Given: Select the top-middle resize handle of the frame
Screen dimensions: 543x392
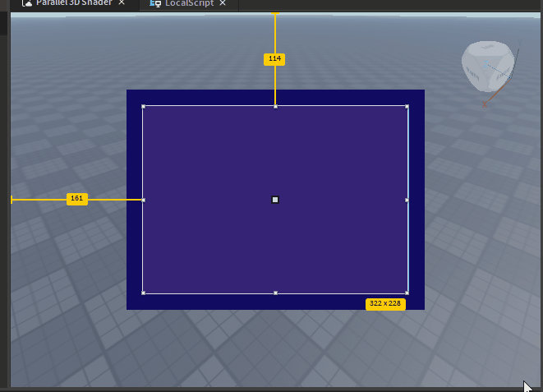Looking at the screenshot, I should 276,107.
